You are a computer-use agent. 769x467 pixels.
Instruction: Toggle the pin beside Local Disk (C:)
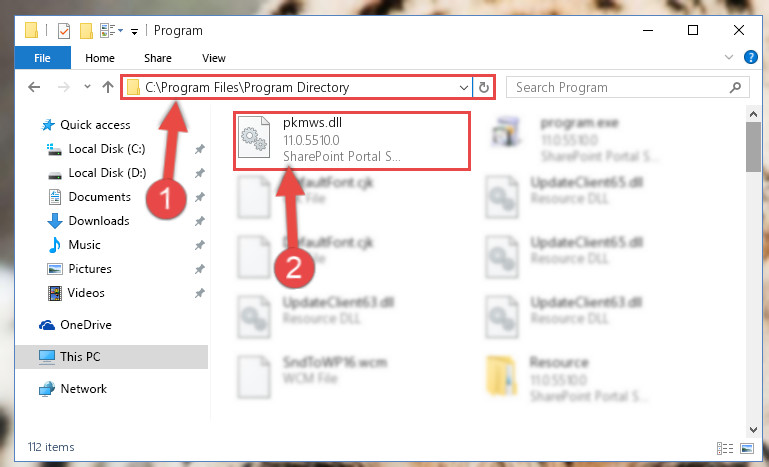click(199, 149)
